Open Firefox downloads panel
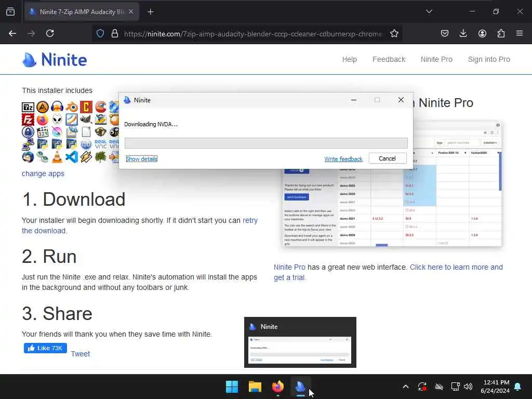The height and width of the screenshot is (399, 532). tap(463, 33)
